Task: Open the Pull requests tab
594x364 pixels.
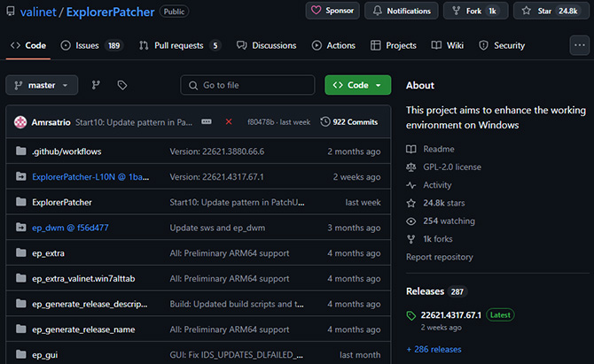Action: (x=180, y=45)
